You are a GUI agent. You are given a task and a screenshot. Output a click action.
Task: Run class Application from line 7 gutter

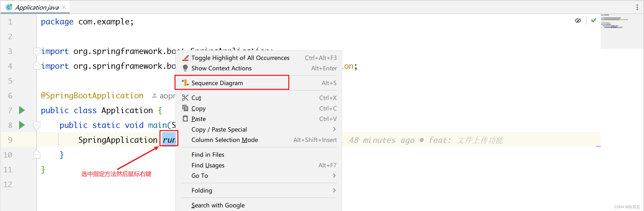[22, 110]
